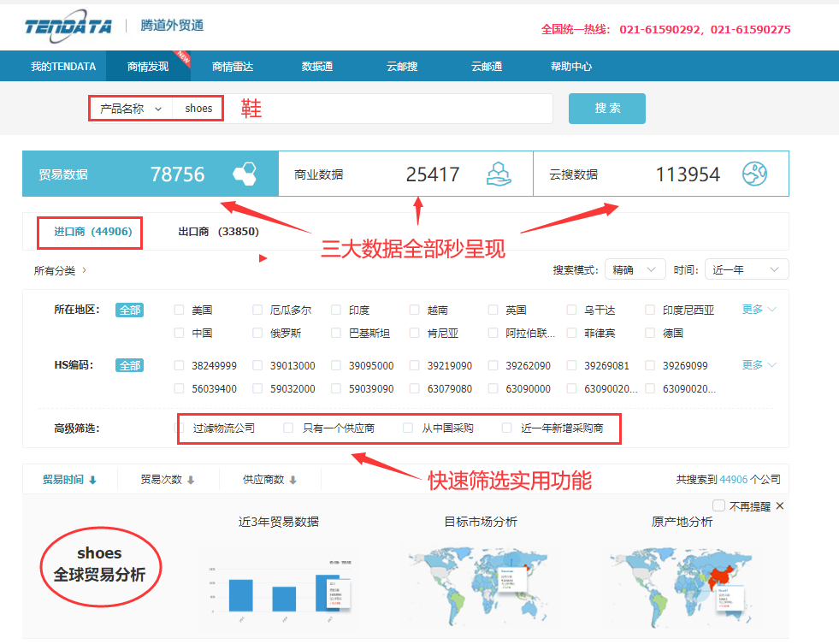Click the sort arrow next to 贸易次数
The image size is (839, 644).
click(188, 480)
